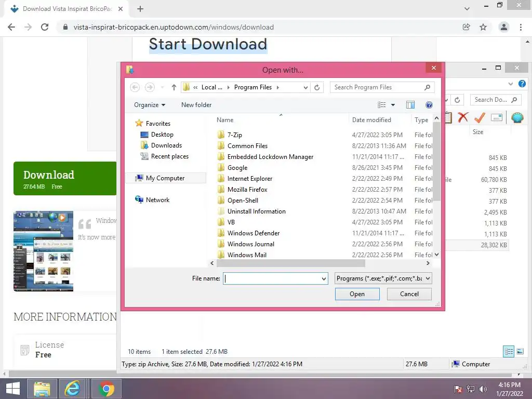
Task: Open Chrome tab search dropdown
Action: tap(467, 9)
